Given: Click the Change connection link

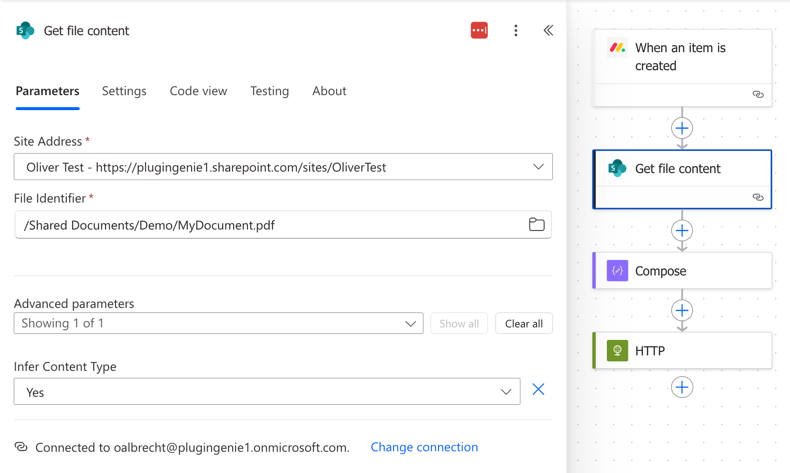Looking at the screenshot, I should coord(424,447).
